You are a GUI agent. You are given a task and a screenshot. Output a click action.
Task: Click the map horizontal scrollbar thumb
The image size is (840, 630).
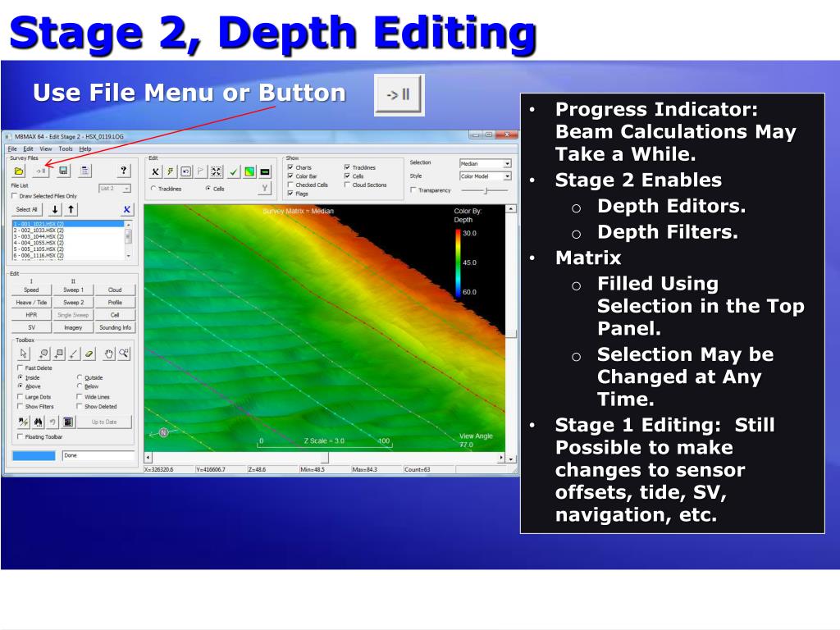click(325, 458)
